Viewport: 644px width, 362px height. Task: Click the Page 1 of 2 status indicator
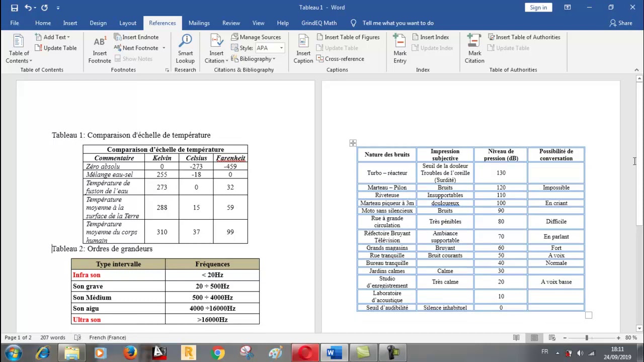coord(18,338)
